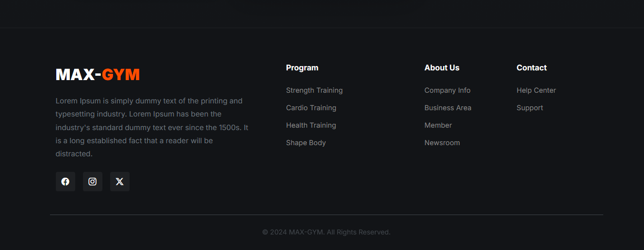The image size is (644, 250).
Task: Visit the Help Center link
Action: tap(536, 90)
